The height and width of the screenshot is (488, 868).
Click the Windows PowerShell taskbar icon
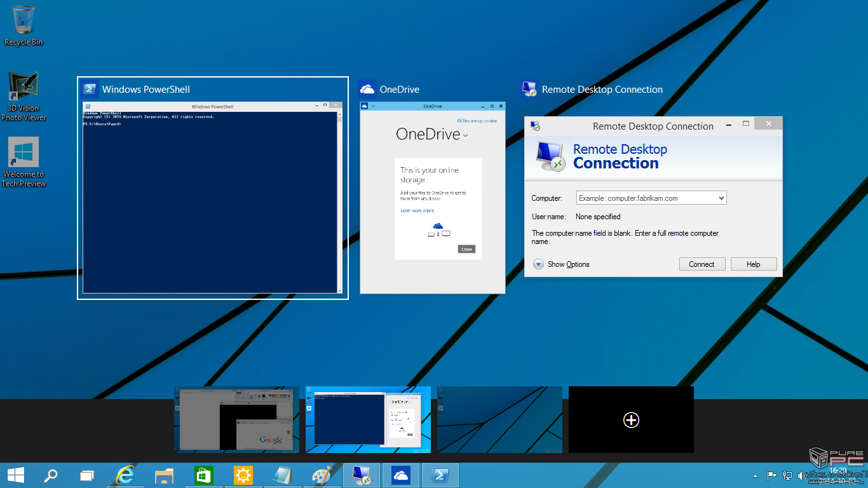tap(440, 475)
